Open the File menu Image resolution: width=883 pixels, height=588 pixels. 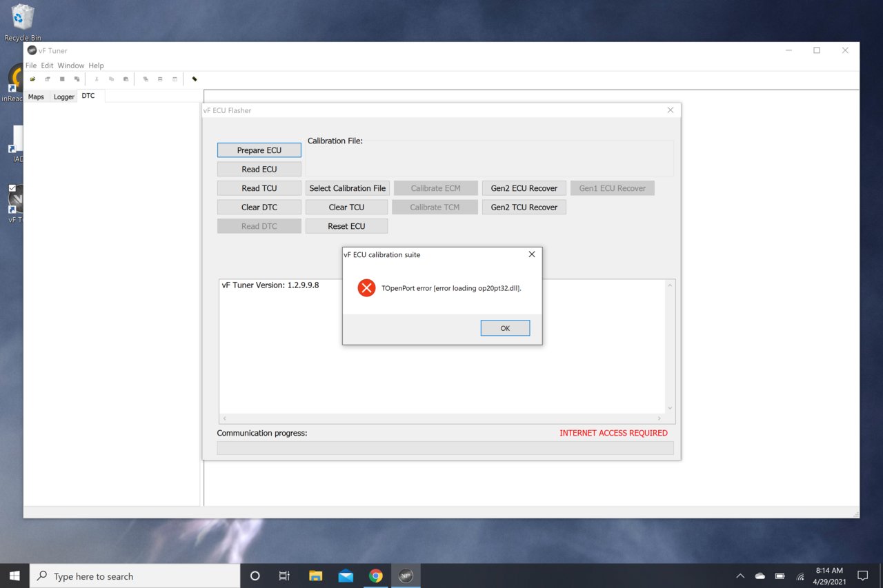[31, 65]
